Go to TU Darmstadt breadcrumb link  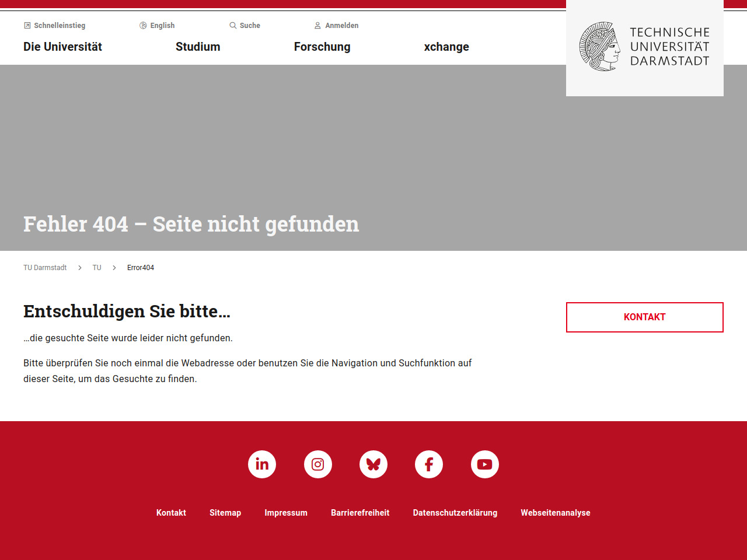(x=45, y=268)
